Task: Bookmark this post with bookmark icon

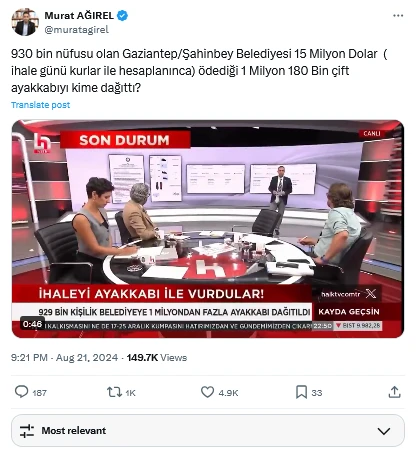Action: coord(301,392)
